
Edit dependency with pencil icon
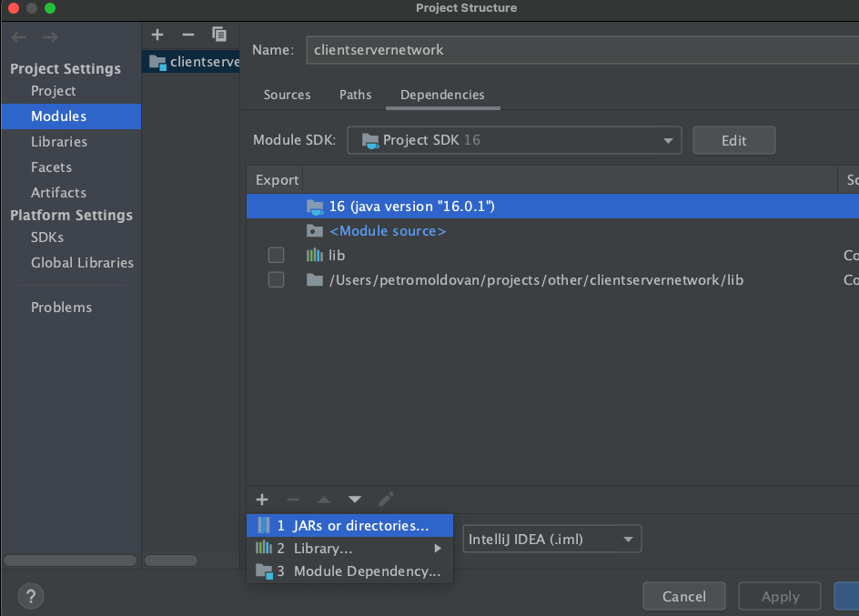click(386, 500)
